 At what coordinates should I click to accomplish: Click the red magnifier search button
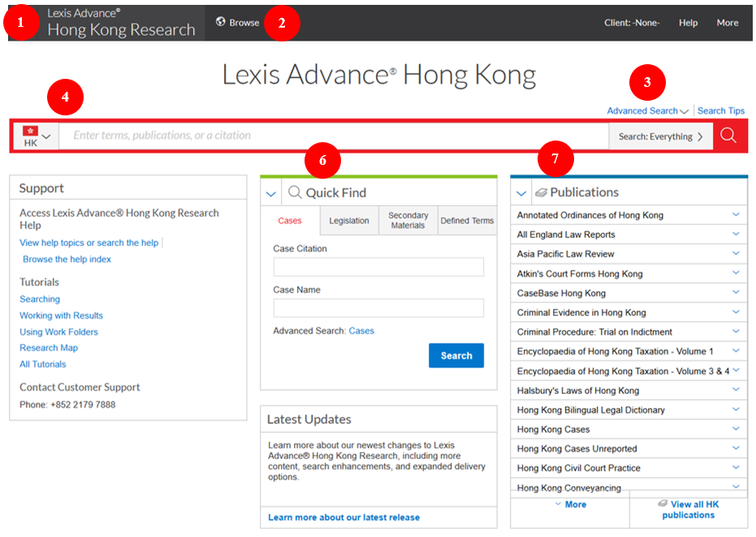pos(728,136)
